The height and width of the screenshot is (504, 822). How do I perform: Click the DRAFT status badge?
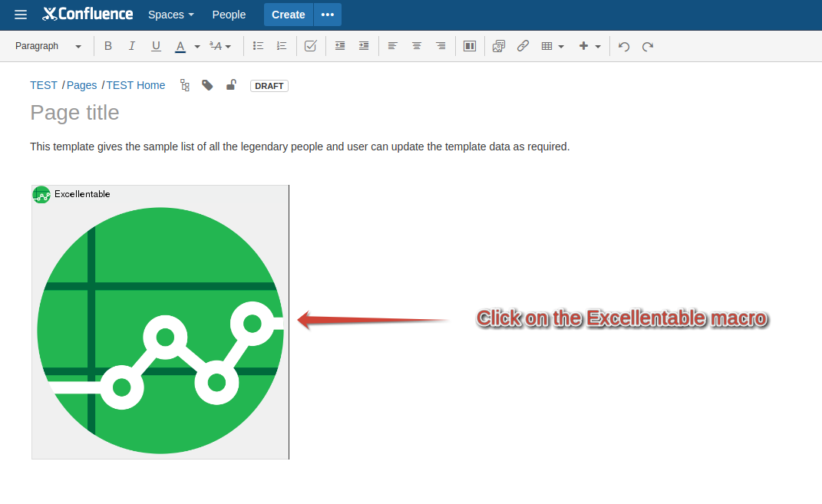click(x=269, y=86)
